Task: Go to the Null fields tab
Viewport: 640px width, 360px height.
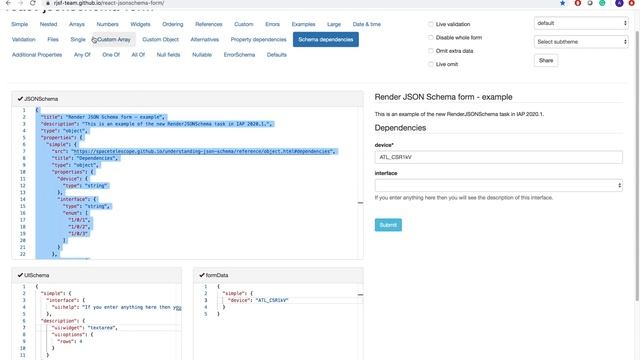Action: (168, 55)
